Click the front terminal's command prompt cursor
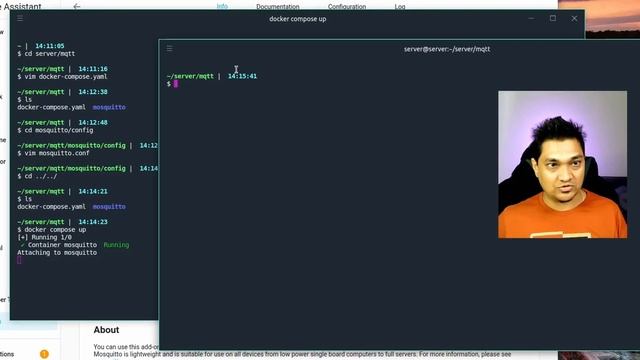 pos(176,84)
